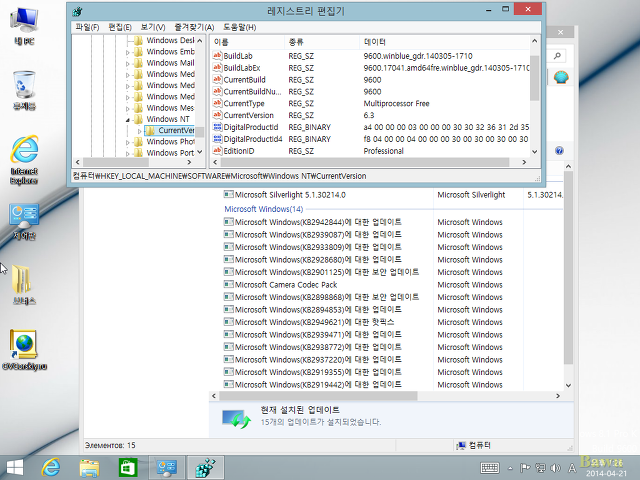Launch Internet Explorer desktop shortcut

tap(24, 159)
